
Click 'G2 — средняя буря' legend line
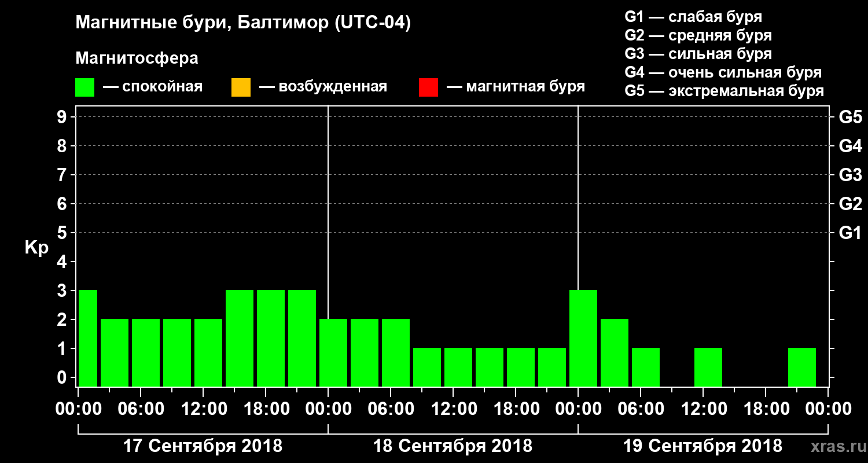698,35
